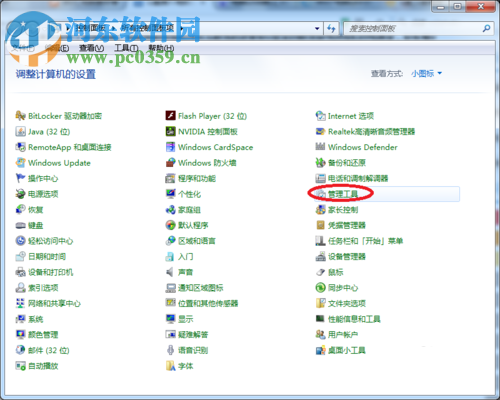Open the 默认程序 icon
The height and width of the screenshot is (400, 500).
[x=170, y=225]
